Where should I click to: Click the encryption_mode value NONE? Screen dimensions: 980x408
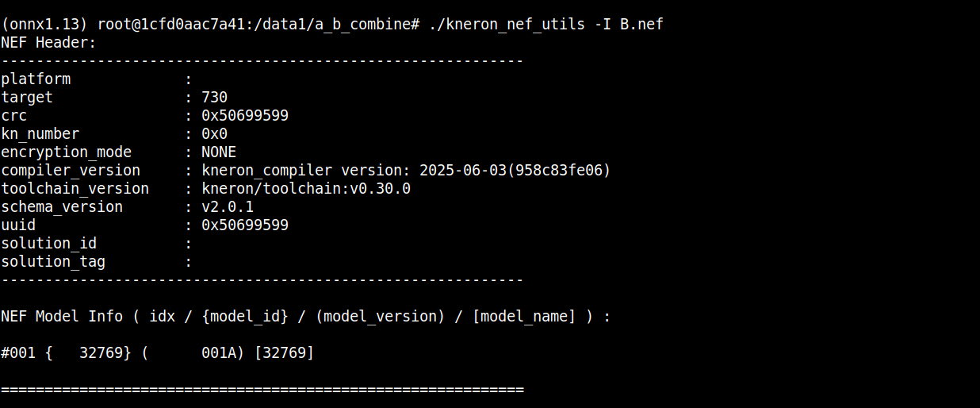[219, 152]
